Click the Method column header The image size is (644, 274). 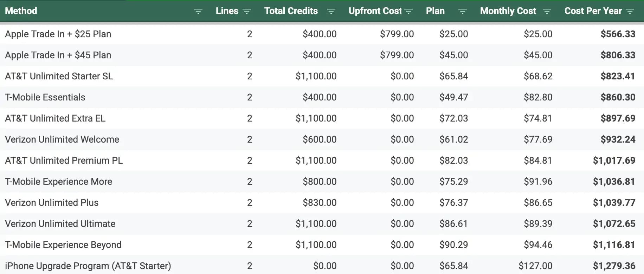[x=21, y=11]
